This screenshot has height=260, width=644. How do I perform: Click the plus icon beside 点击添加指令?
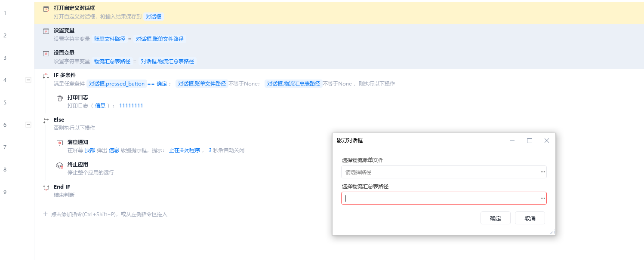tap(46, 214)
